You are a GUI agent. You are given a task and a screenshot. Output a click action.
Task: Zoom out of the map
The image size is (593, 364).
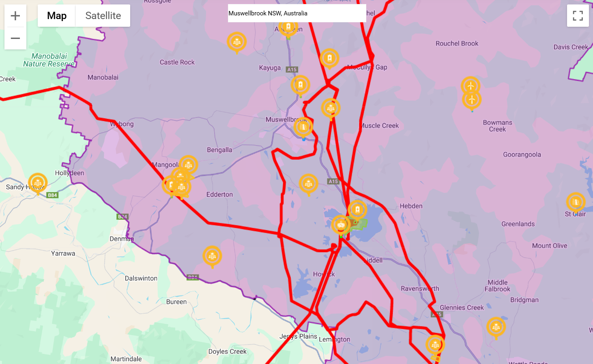[x=15, y=38]
